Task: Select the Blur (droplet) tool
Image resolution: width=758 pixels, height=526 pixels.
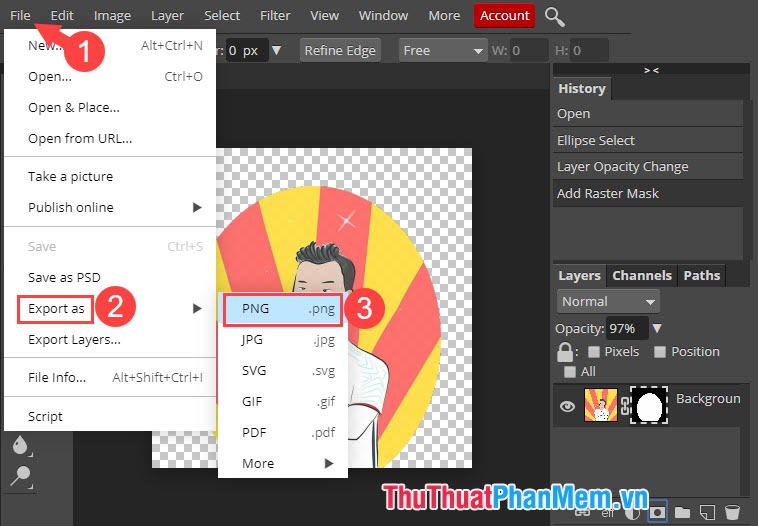Action: pos(21,447)
